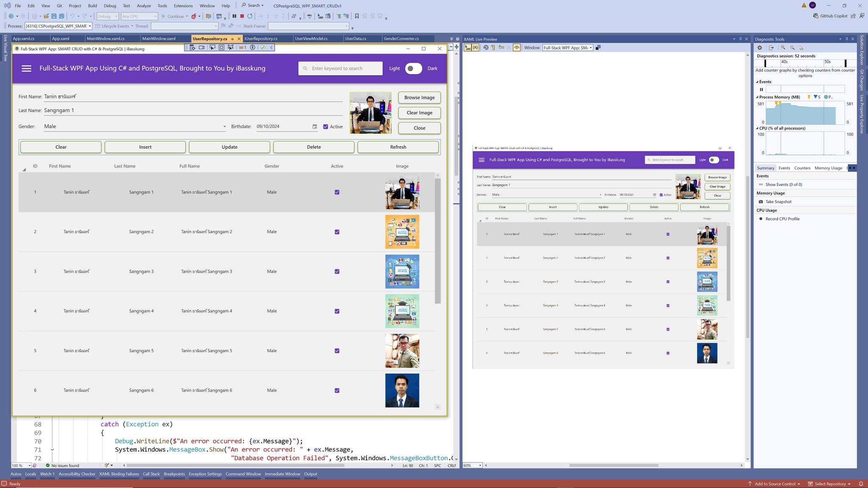
Task: Collapse the CPU (% of all processors) section
Action: point(757,128)
